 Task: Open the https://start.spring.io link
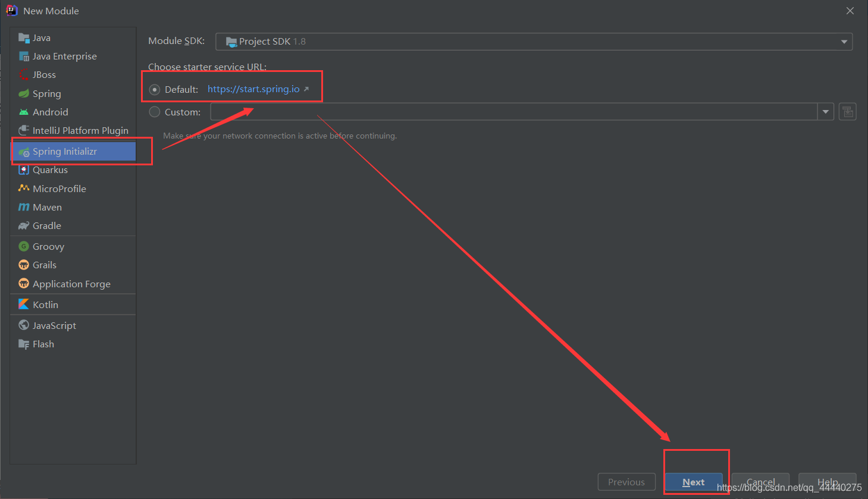(253, 89)
